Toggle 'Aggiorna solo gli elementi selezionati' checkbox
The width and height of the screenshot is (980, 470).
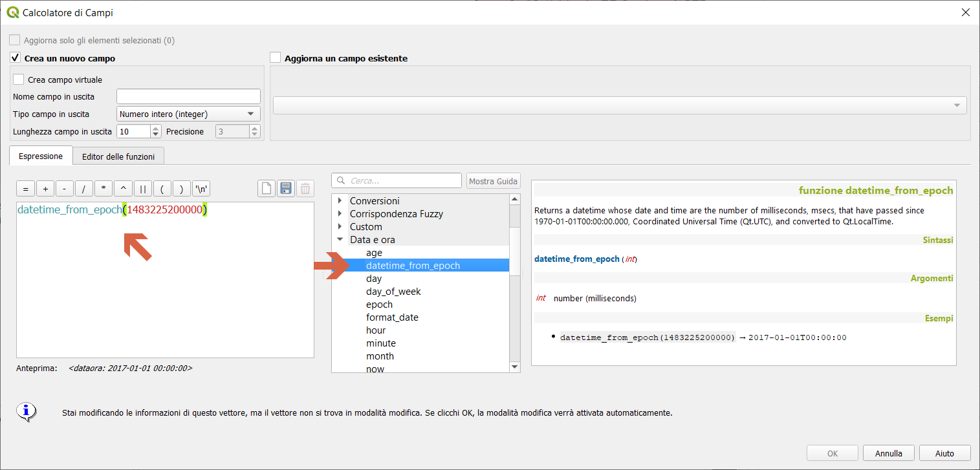14,40
